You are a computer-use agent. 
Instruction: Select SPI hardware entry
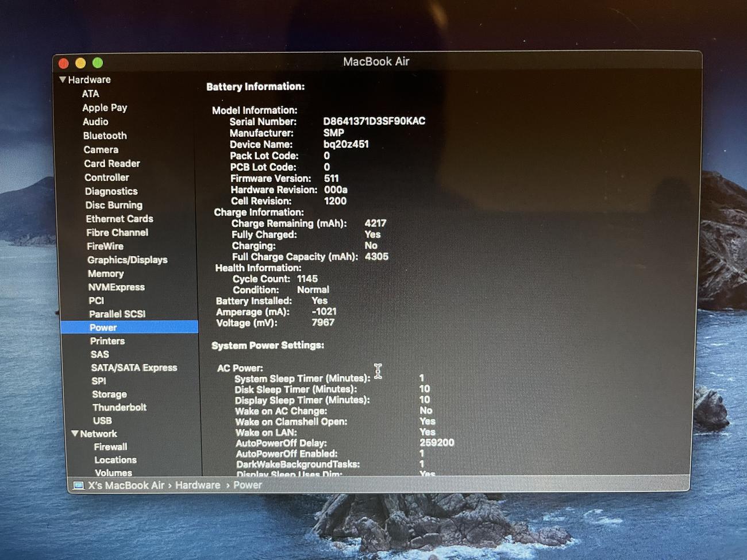click(99, 381)
